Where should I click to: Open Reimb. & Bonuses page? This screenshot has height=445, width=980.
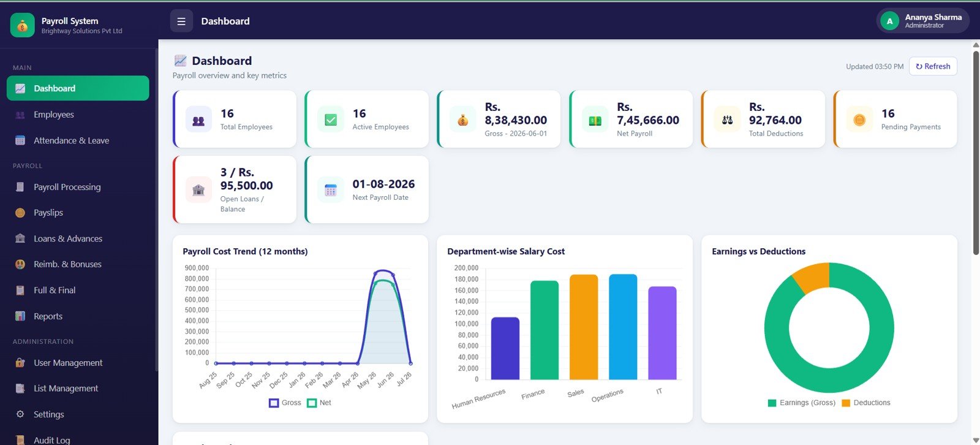[78, 264]
